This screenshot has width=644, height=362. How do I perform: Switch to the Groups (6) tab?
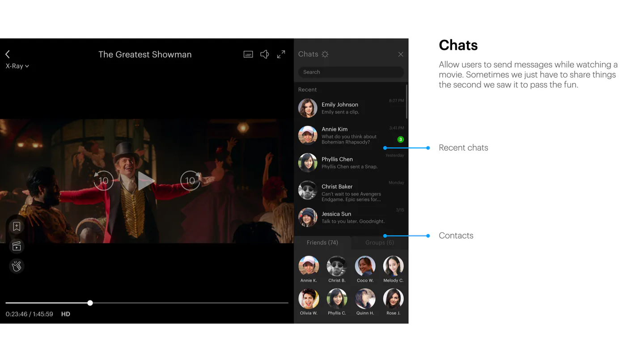(380, 243)
